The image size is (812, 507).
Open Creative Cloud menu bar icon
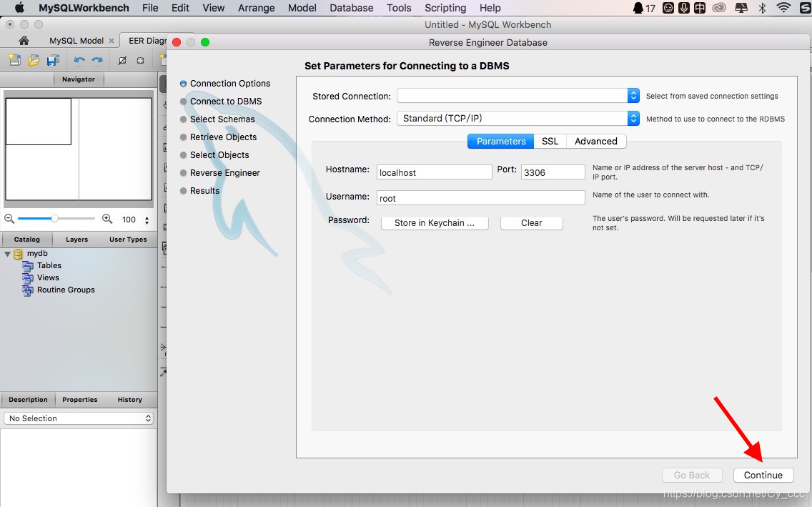coord(719,8)
